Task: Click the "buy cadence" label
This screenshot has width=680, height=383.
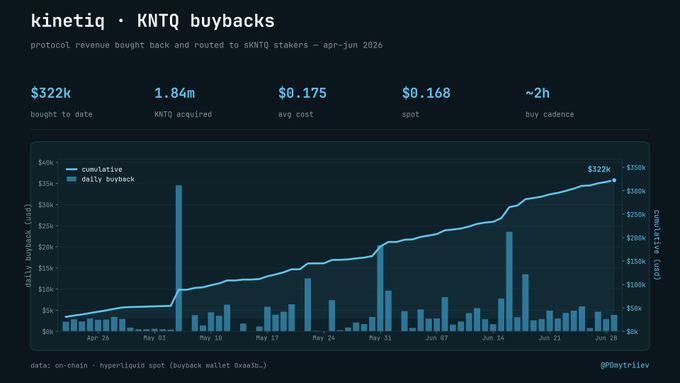Action: [x=550, y=115]
